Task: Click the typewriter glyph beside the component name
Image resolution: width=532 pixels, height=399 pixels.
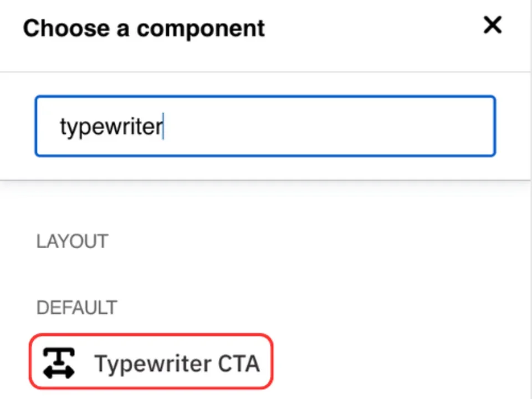Action: pyautogui.click(x=58, y=362)
